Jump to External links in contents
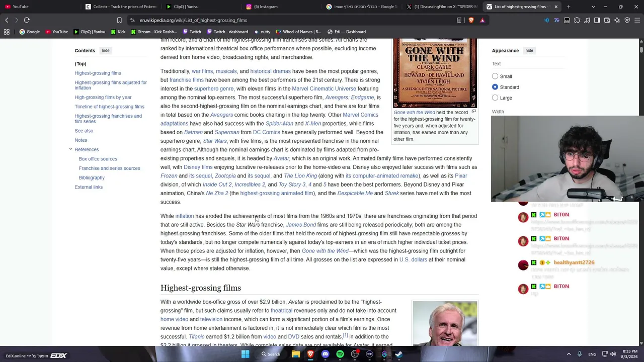The image size is (644, 362). click(89, 187)
